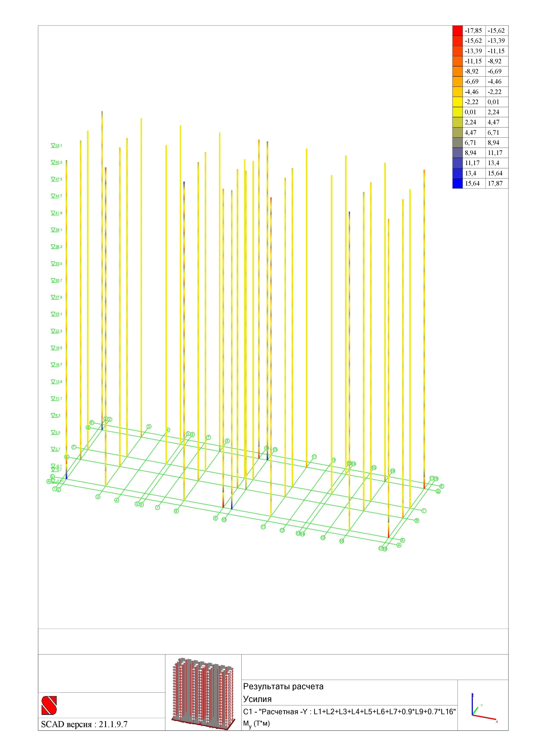Click the elevation marker 53,1
This screenshot has width=534, height=756.
(57, 145)
